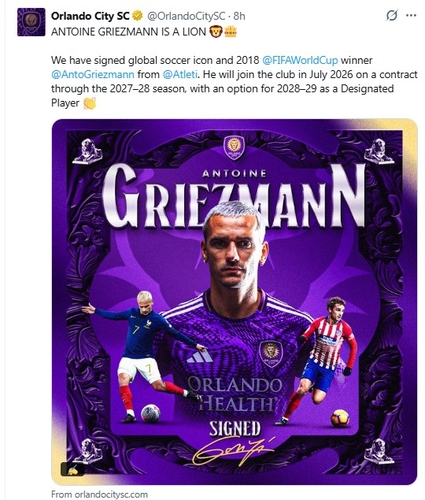Click the SIGNED text in the graphic
Screen dimensions: 425x500
point(234,429)
